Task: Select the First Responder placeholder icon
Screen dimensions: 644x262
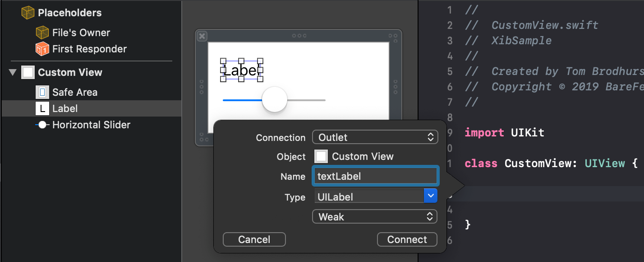Action: 41,49
